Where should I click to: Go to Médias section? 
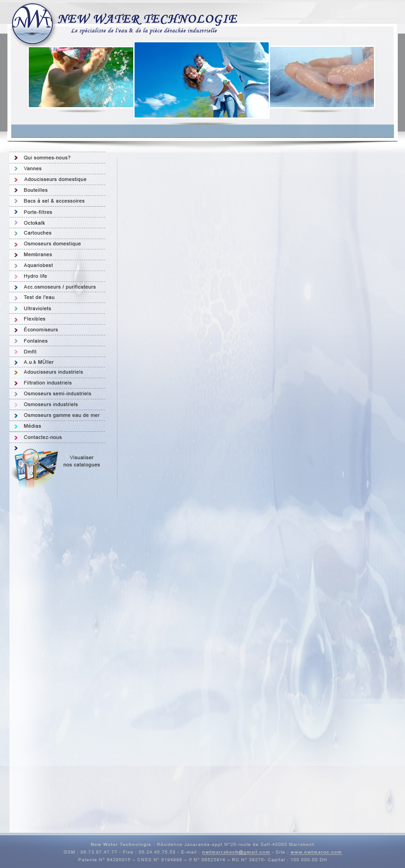click(x=32, y=426)
